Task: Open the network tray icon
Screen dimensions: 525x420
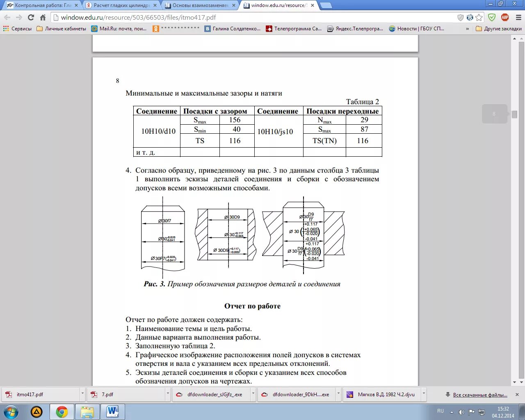Action: pos(482,412)
